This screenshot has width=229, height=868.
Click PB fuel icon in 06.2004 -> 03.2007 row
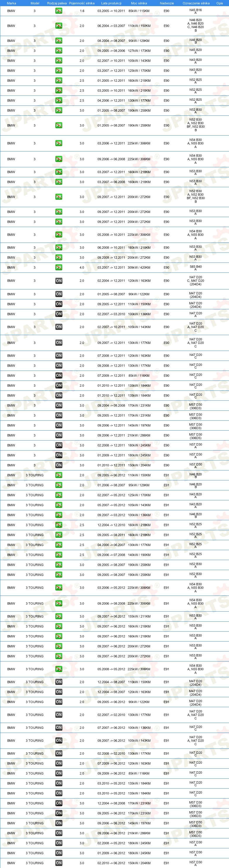point(59,25)
